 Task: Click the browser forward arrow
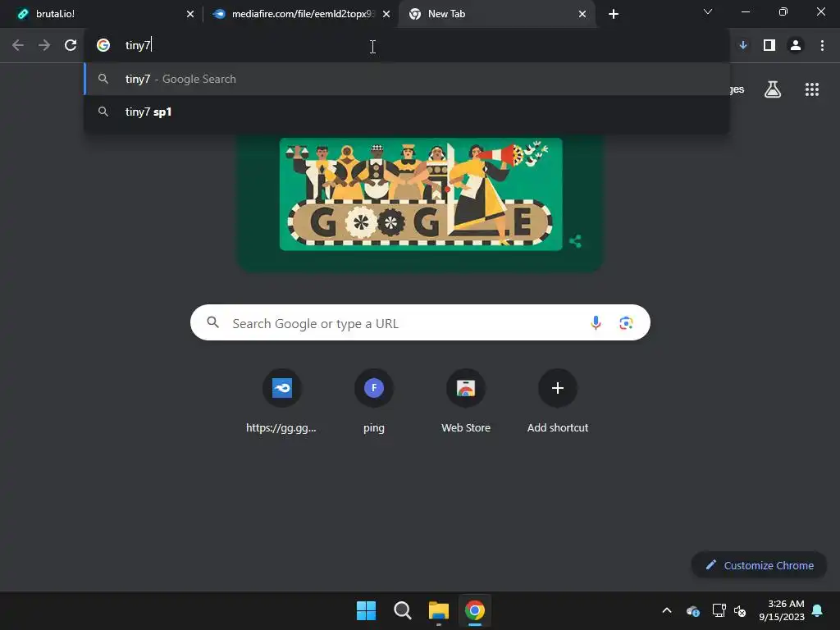coord(44,46)
